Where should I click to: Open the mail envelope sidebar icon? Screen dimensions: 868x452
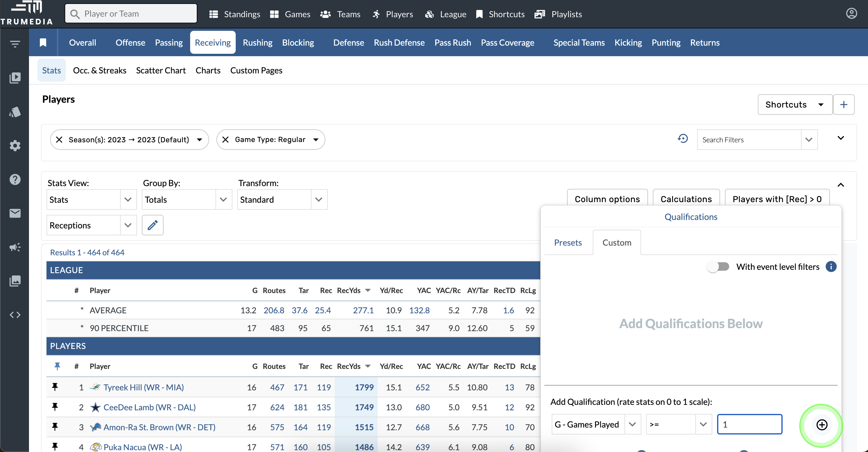15,213
